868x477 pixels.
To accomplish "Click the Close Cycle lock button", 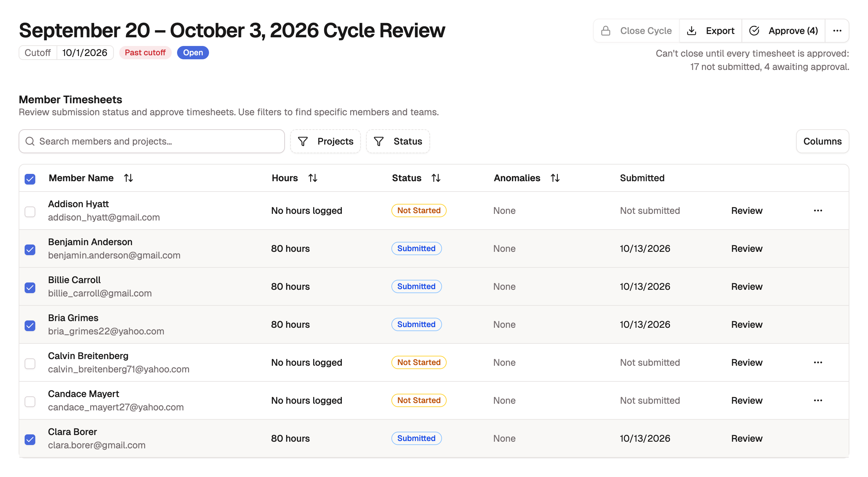I will pos(636,31).
